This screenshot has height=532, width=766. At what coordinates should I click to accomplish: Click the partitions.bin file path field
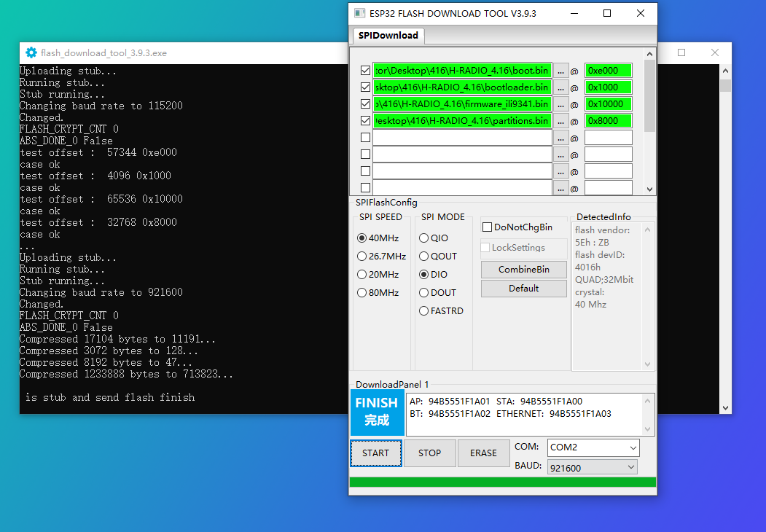click(462, 121)
